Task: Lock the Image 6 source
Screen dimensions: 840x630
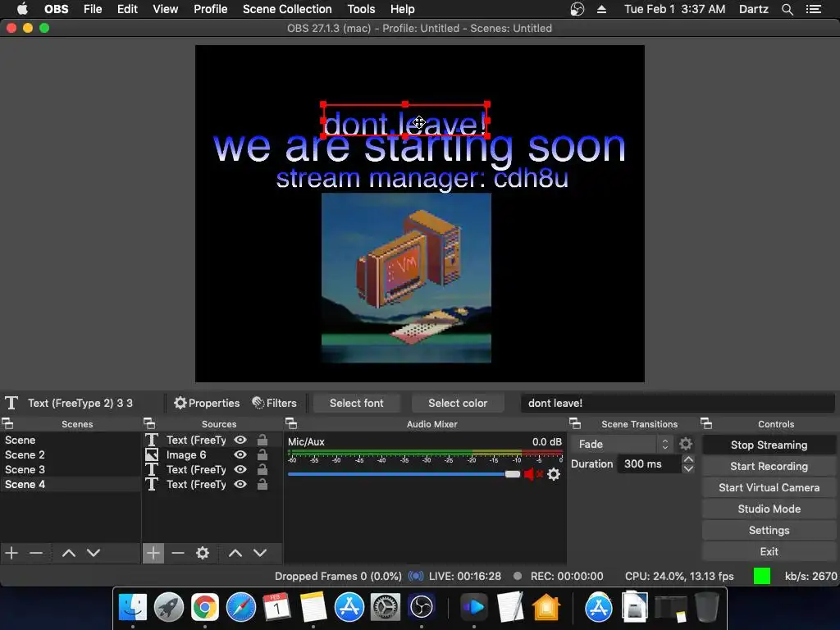Action: (262, 454)
